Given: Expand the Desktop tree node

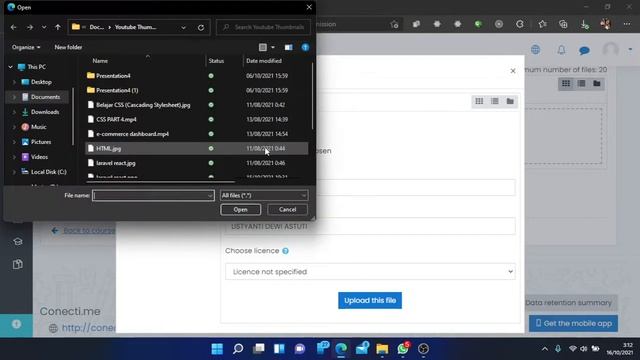Looking at the screenshot, I should click(14, 82).
